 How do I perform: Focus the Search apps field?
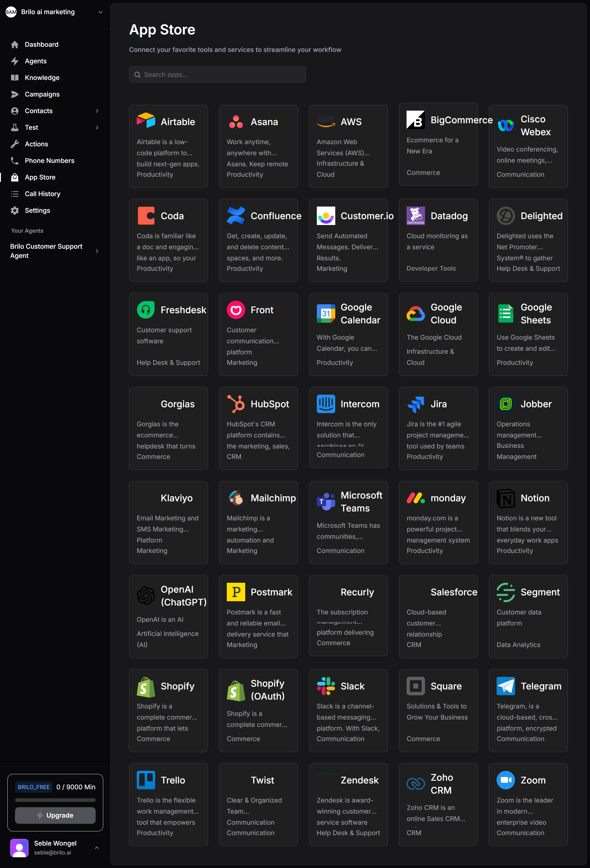[x=217, y=74]
